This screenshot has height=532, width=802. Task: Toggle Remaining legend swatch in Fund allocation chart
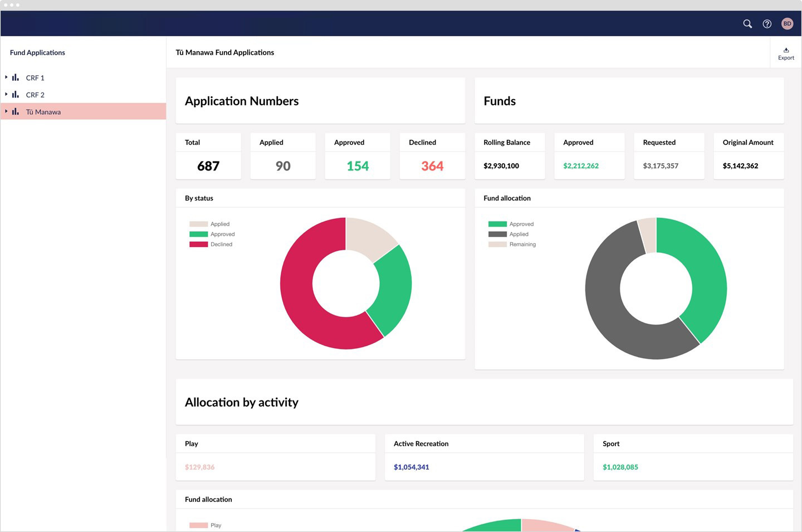497,244
